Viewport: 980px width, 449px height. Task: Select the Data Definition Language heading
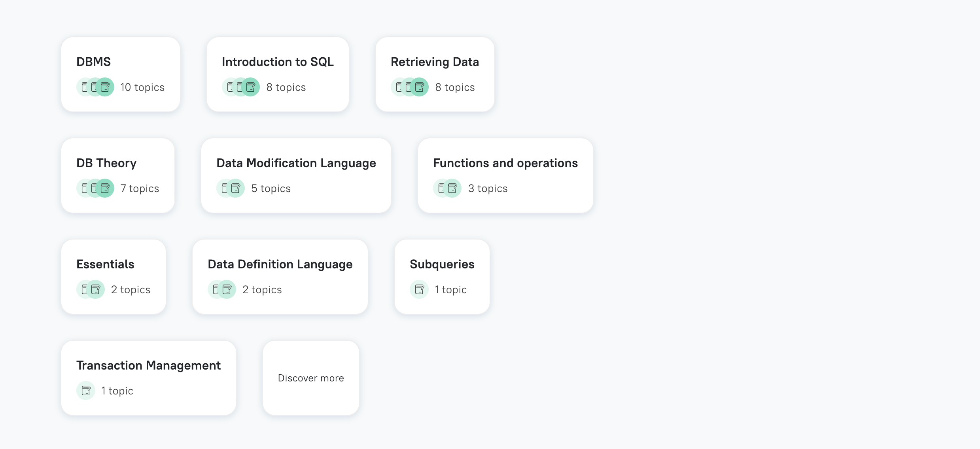click(280, 264)
